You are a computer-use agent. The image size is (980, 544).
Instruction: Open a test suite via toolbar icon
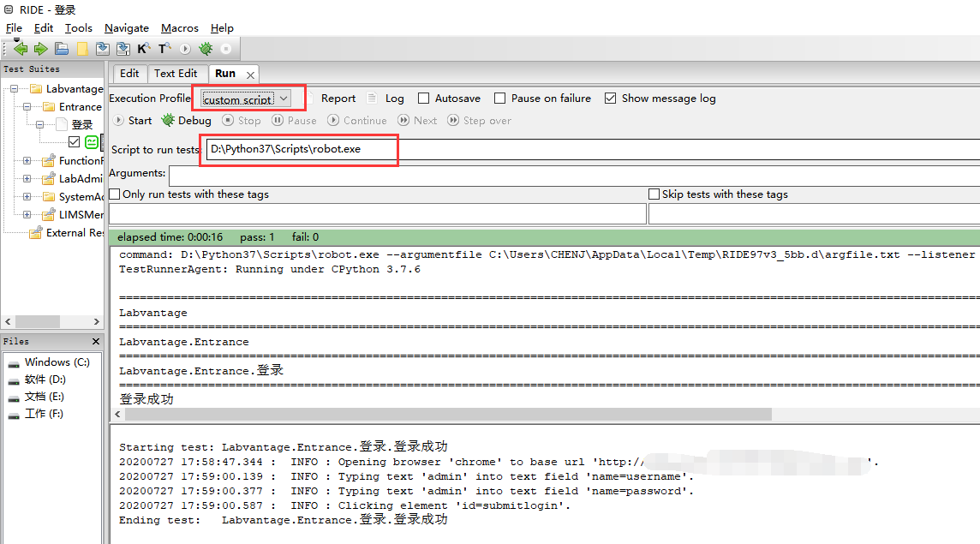61,48
